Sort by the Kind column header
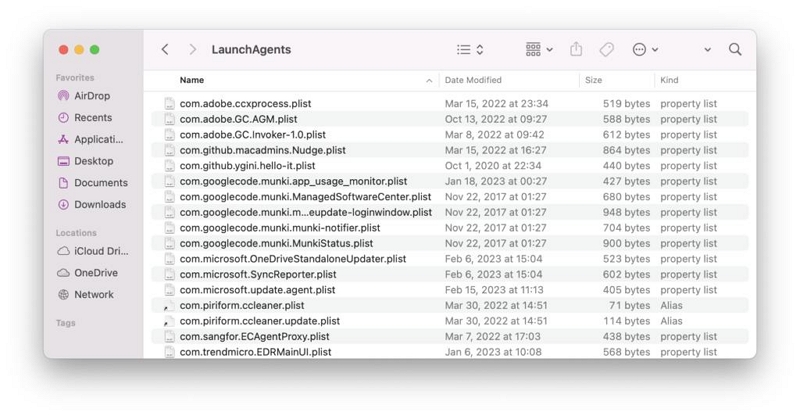The image size is (800, 416). coord(669,80)
